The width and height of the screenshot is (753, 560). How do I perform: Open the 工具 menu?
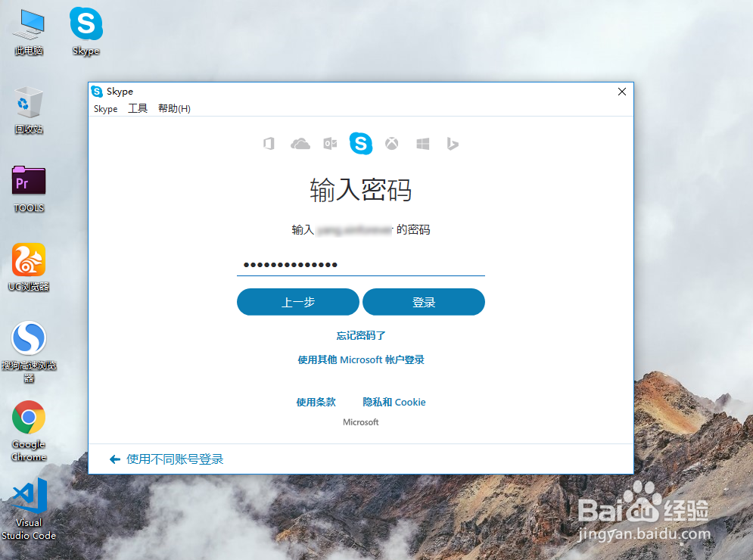[x=137, y=108]
